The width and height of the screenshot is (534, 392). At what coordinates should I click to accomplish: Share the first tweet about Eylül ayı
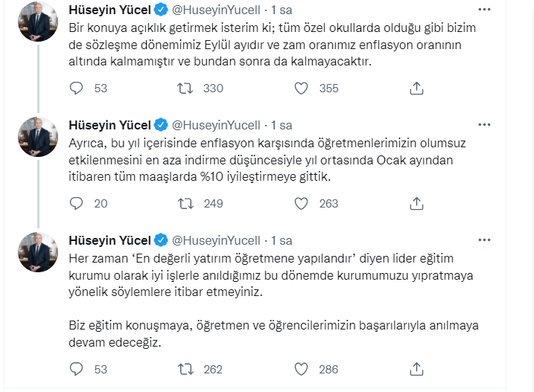coord(417,88)
